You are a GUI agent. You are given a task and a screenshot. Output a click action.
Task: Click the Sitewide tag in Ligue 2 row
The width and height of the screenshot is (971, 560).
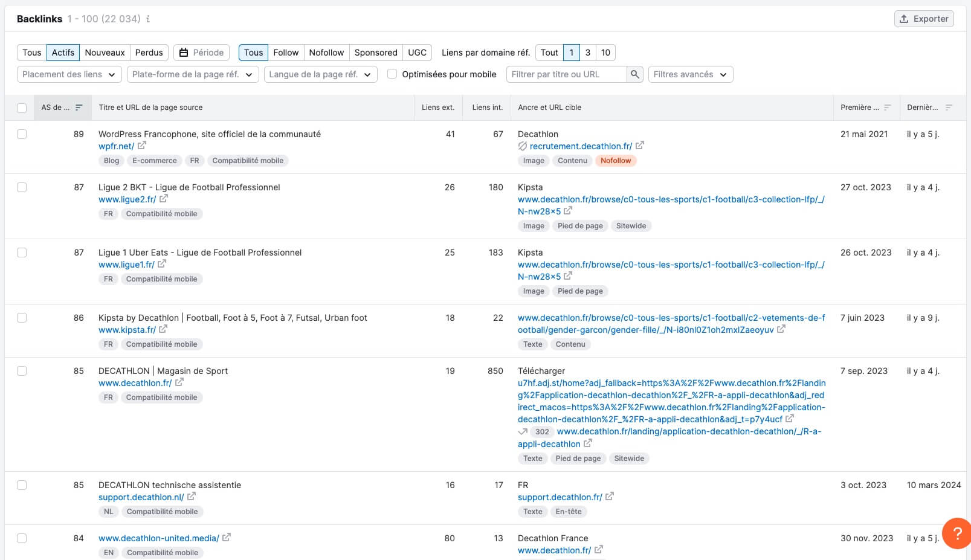tap(631, 226)
